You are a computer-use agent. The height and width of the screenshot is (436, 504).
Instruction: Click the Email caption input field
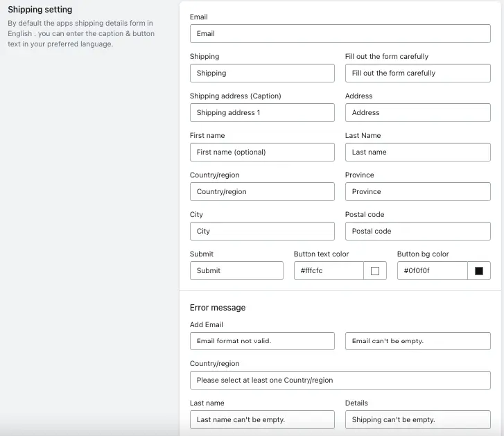(x=340, y=33)
